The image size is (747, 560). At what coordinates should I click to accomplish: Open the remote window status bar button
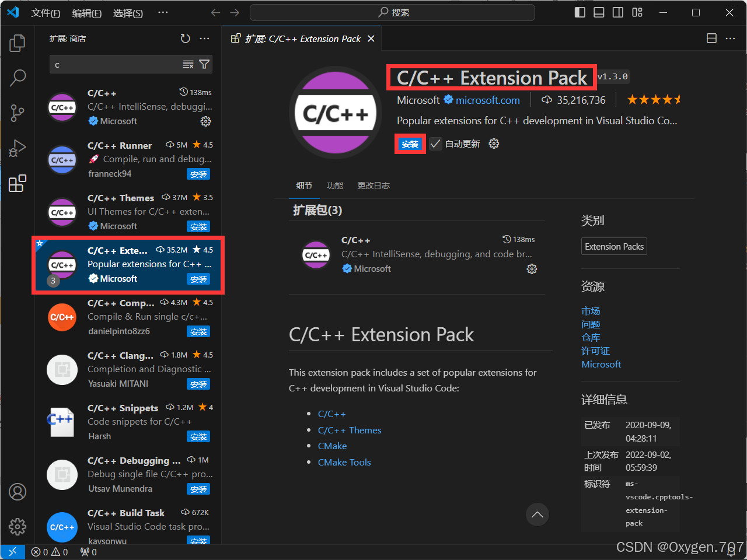(12, 552)
